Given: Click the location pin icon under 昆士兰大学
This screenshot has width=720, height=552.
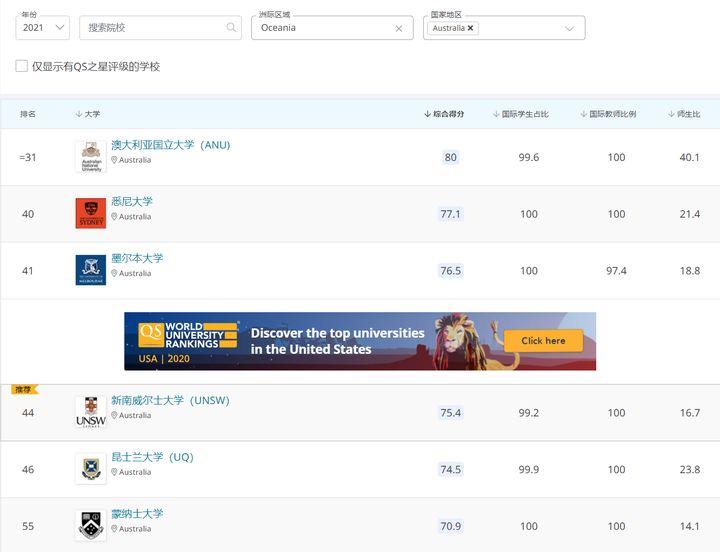Looking at the screenshot, I should (114, 472).
